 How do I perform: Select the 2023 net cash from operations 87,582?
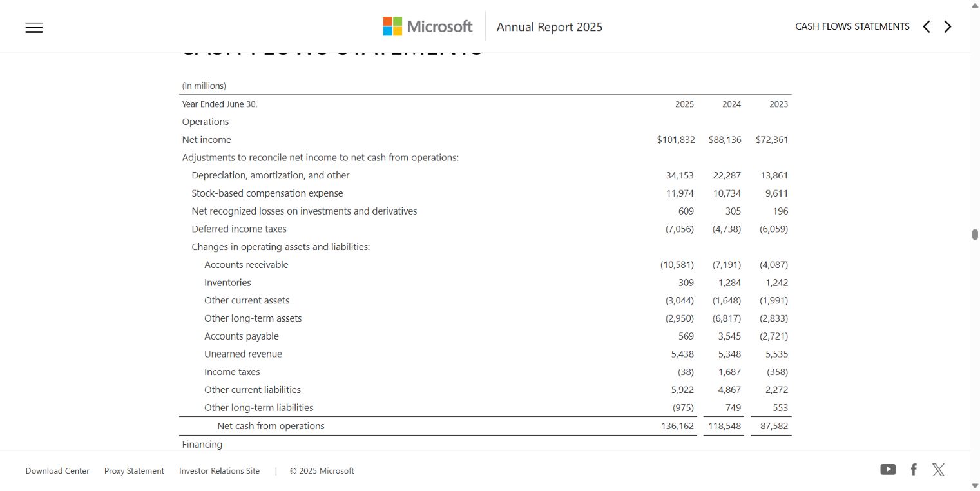pos(774,426)
